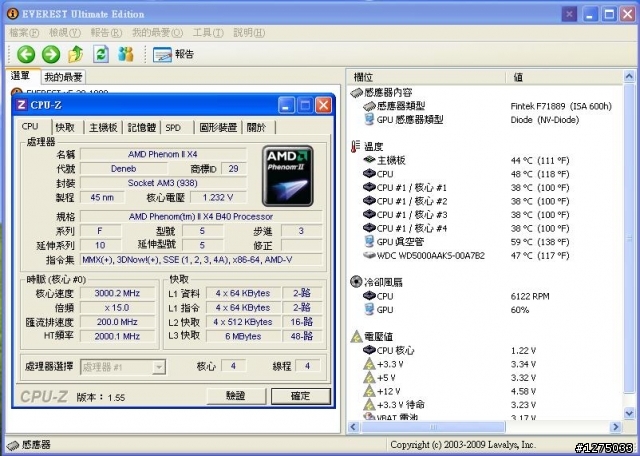Open the 報告(R) menu
This screenshot has width=640, height=456.
pos(106,33)
